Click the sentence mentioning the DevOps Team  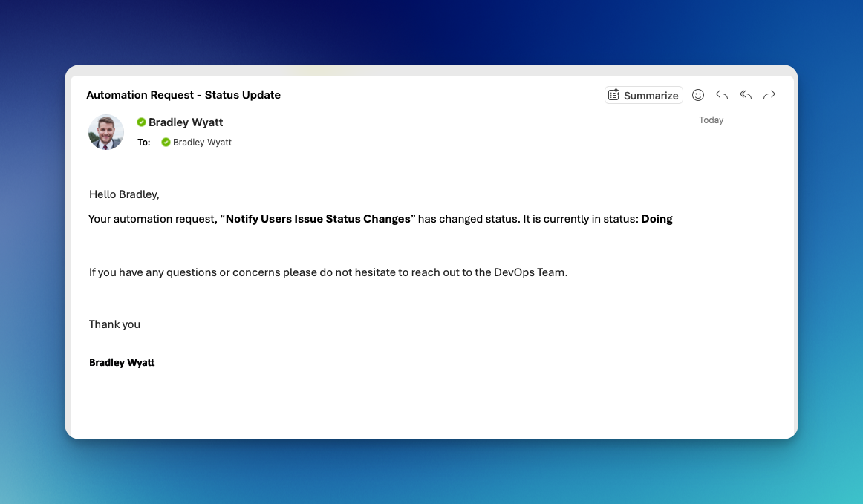point(328,272)
